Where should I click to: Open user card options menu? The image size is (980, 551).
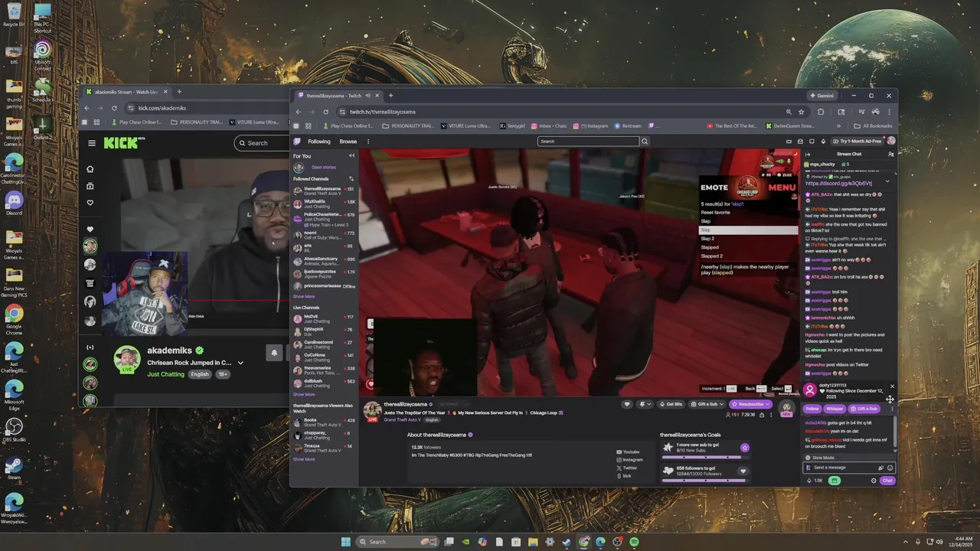tap(892, 409)
